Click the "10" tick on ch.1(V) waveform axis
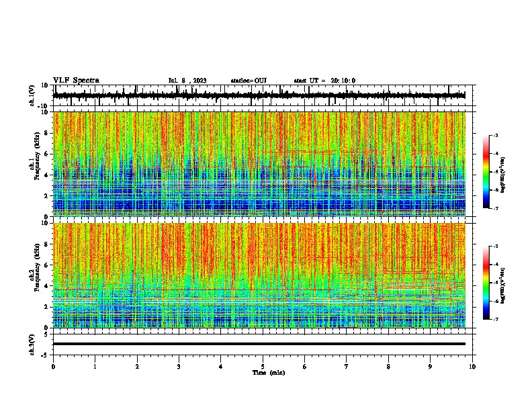532x411 pixels. [46, 85]
